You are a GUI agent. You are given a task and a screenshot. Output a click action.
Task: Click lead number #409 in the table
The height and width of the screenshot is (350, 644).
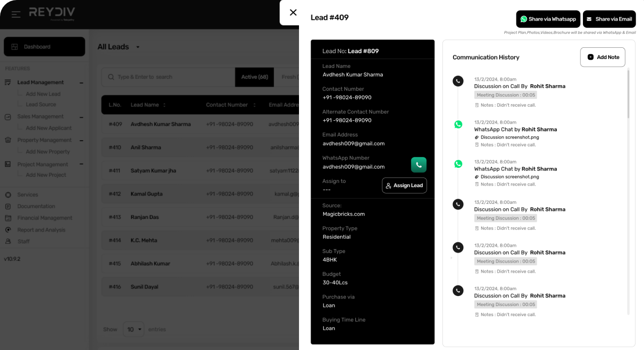tap(115, 124)
